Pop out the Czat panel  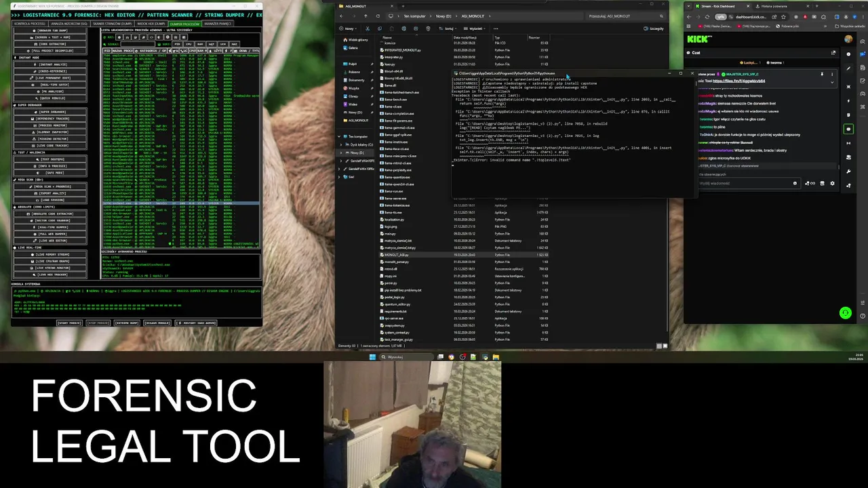833,53
